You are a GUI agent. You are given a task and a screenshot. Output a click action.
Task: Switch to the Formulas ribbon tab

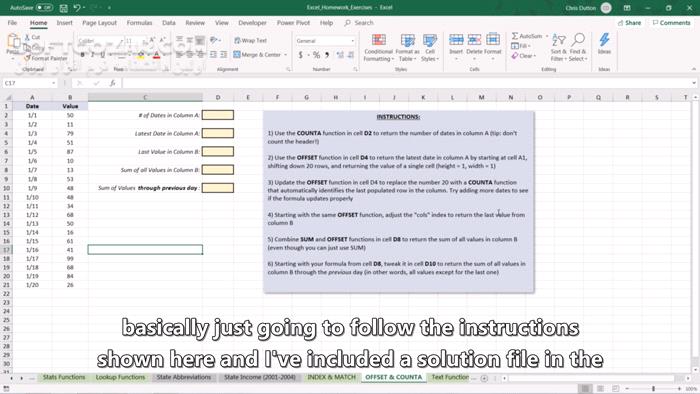pyautogui.click(x=139, y=23)
